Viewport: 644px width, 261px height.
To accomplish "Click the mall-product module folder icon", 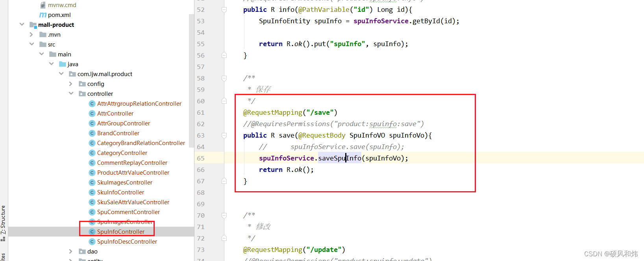I will click(33, 24).
